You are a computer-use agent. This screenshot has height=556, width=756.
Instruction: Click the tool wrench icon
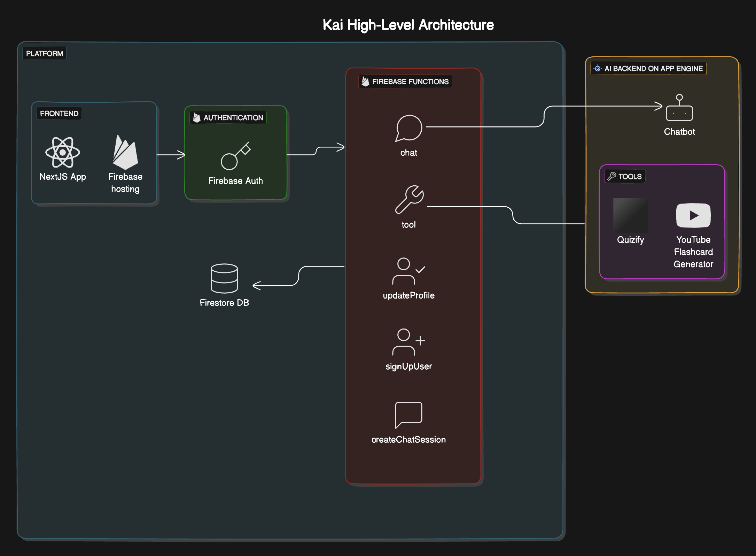click(409, 199)
